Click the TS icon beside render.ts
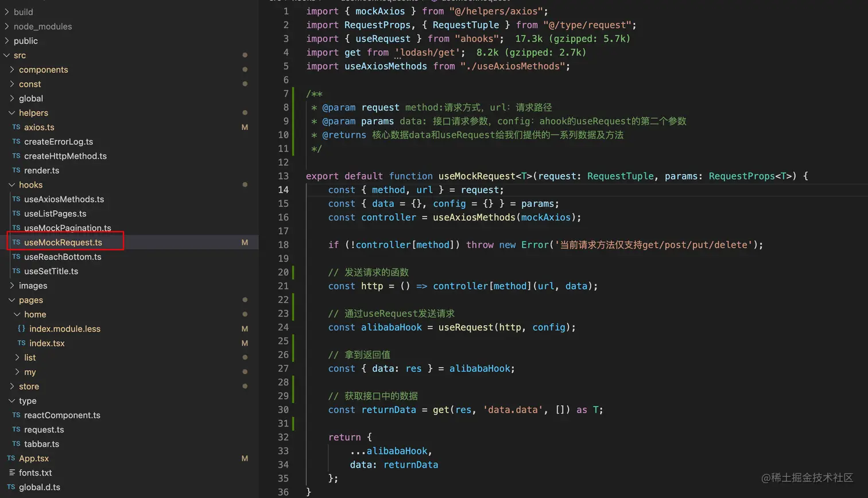The height and width of the screenshot is (498, 868). [x=16, y=170]
